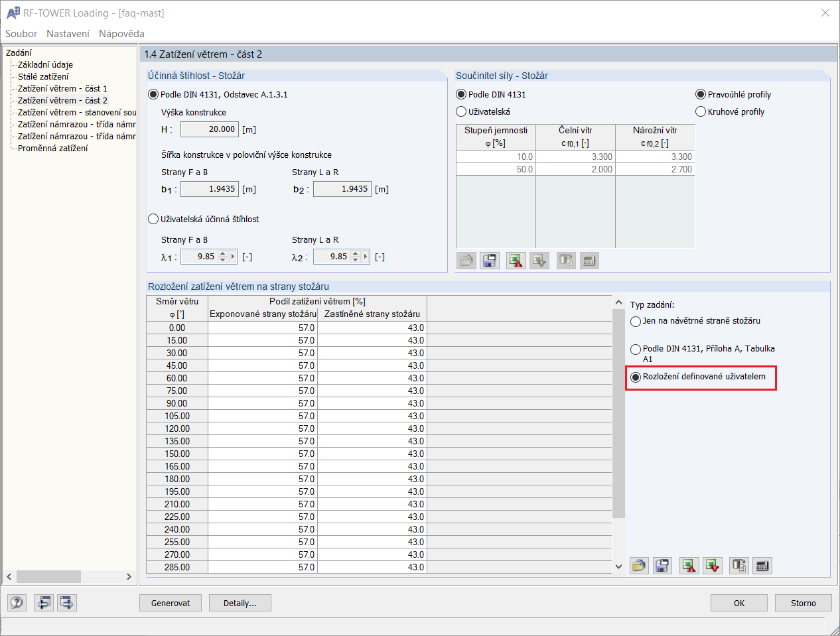Click Nárožní vítr cell 2.700
Screen dimensions: 840x636
(x=656, y=169)
